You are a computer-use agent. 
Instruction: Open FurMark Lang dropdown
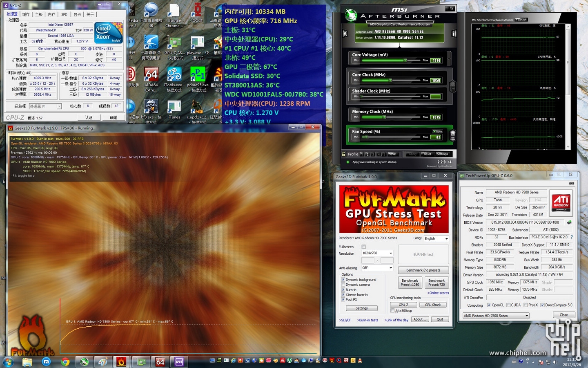436,238
